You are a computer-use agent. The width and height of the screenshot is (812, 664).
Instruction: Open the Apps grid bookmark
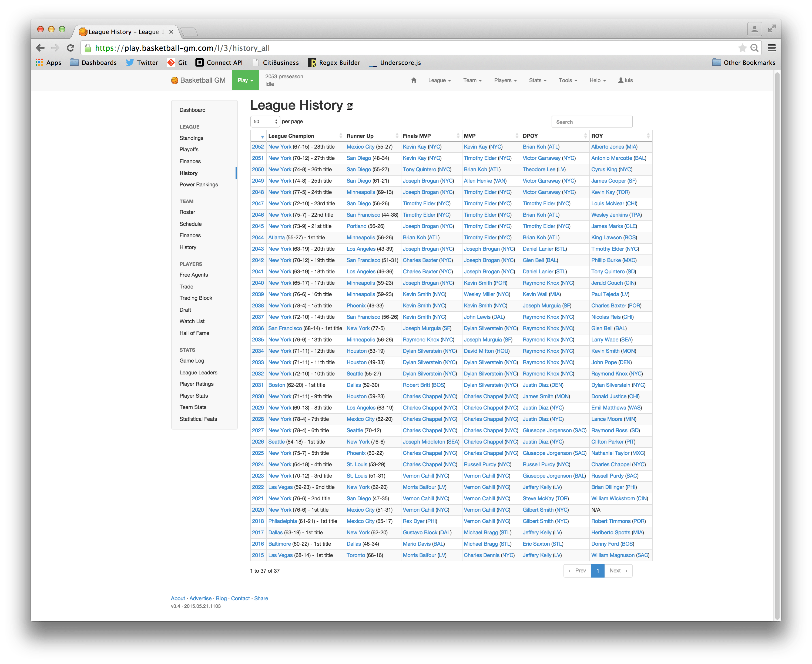pyautogui.click(x=49, y=63)
